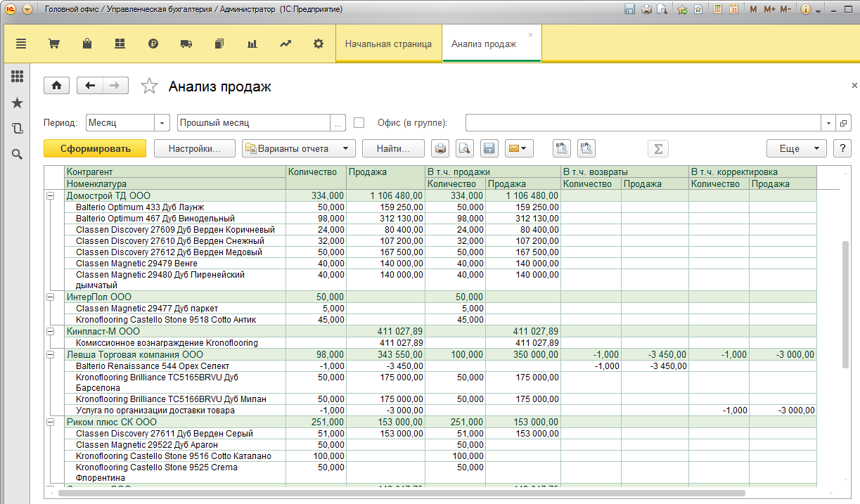Open Офис (в группе) dropdown arrow

[x=829, y=122]
